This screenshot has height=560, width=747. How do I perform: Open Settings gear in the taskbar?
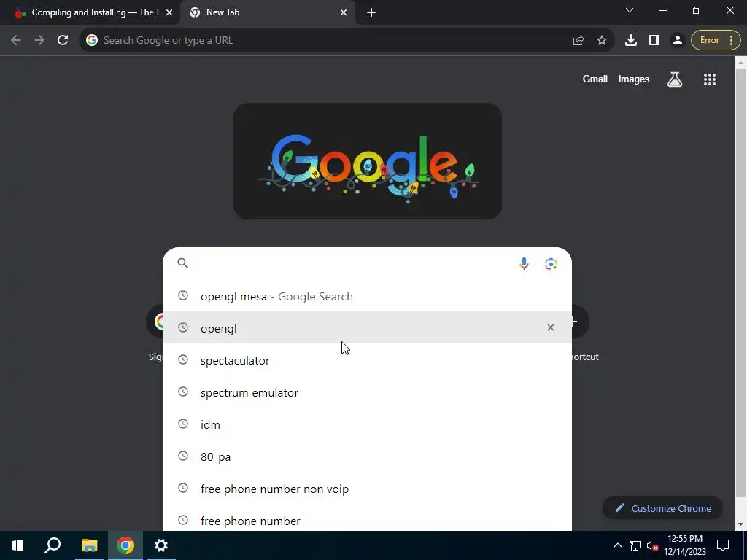point(161,545)
